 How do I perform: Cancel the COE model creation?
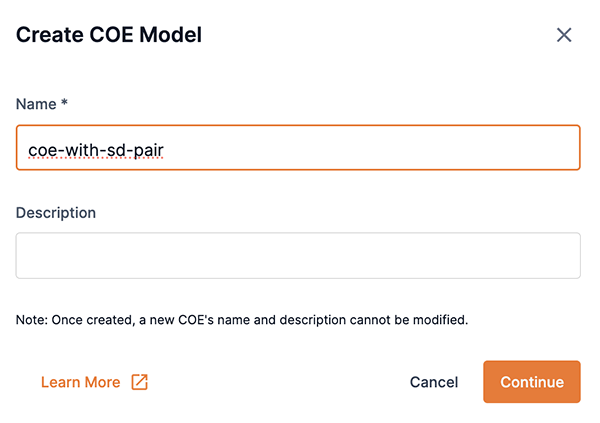point(434,382)
